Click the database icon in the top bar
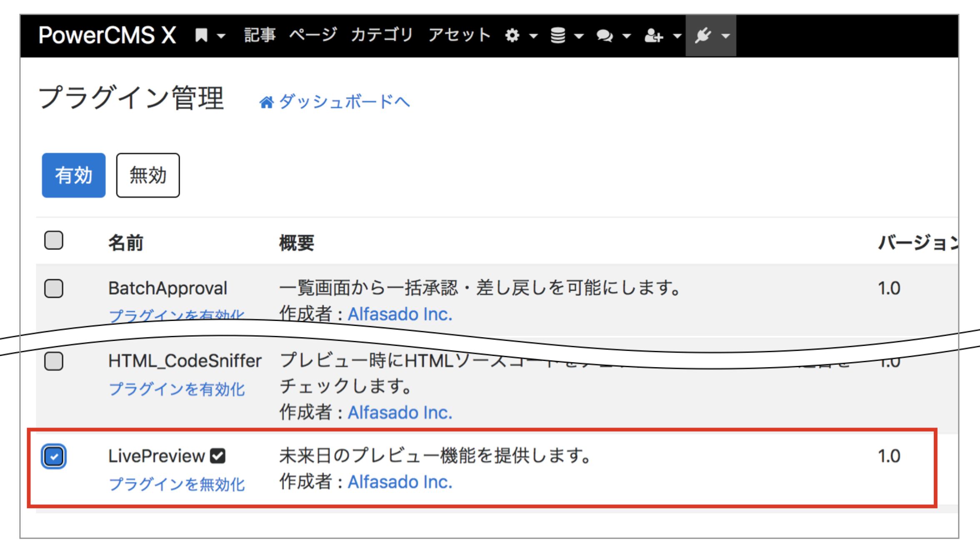 [558, 36]
